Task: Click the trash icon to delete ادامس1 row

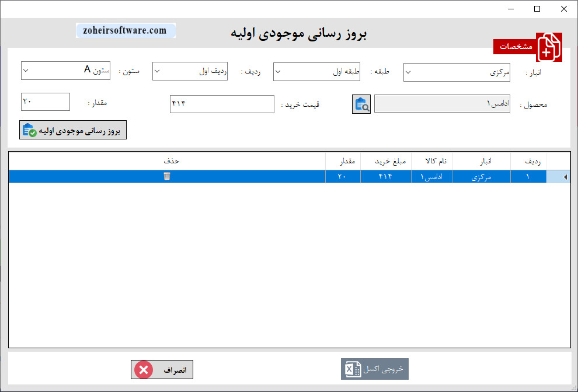Action: click(x=167, y=176)
